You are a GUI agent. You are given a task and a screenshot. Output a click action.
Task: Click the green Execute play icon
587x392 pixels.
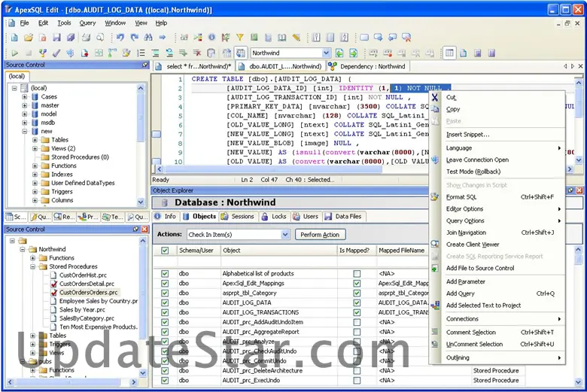[x=14, y=53]
